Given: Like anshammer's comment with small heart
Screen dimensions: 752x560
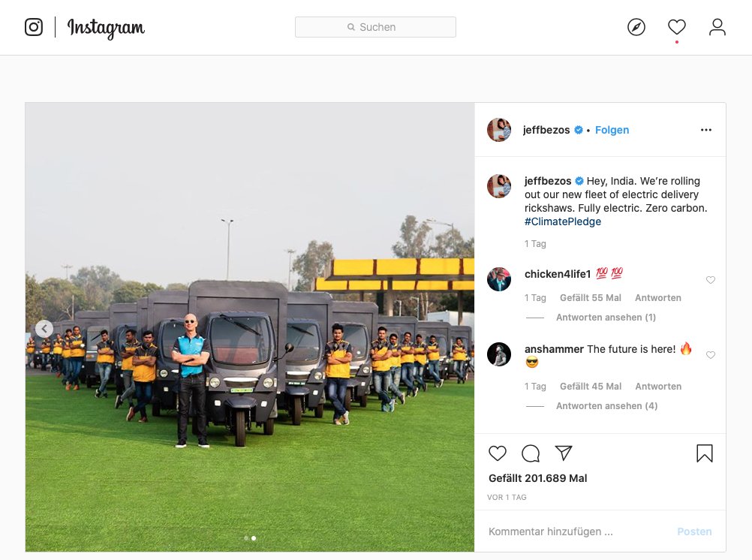Looking at the screenshot, I should point(710,355).
